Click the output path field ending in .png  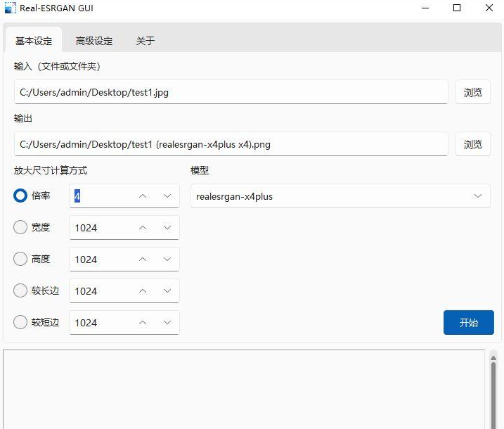231,144
